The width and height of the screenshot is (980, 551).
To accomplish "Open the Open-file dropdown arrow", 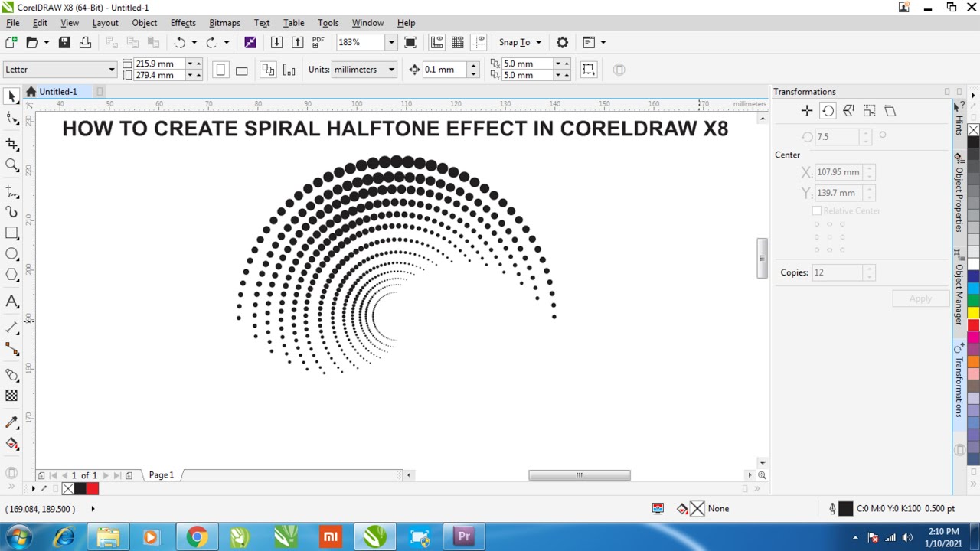I will click(x=47, y=42).
